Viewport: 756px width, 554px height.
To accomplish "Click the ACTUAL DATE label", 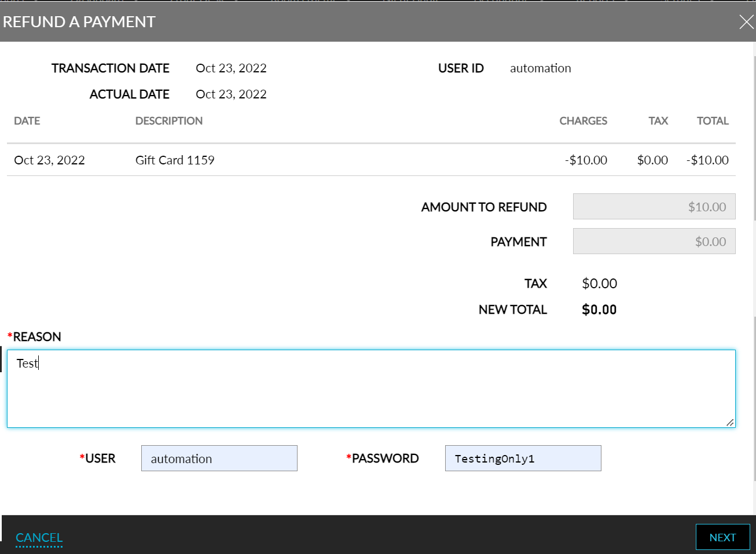I will (x=129, y=94).
